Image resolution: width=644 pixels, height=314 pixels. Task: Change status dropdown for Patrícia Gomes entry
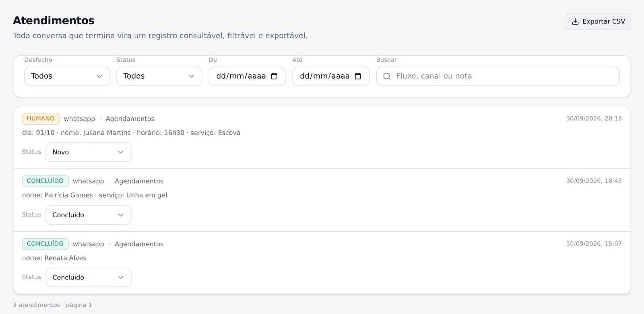89,215
